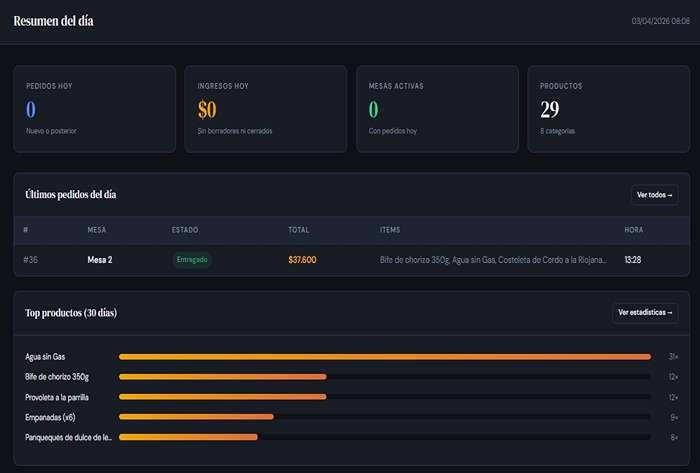Click the $37.600 order total
Screen dimensions: 700x473
point(302,260)
